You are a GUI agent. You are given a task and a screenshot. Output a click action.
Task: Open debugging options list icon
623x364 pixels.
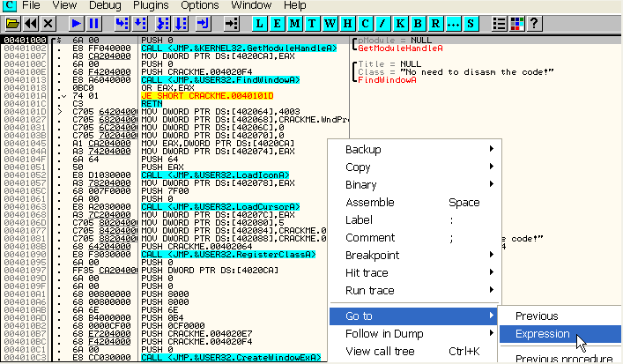click(499, 24)
